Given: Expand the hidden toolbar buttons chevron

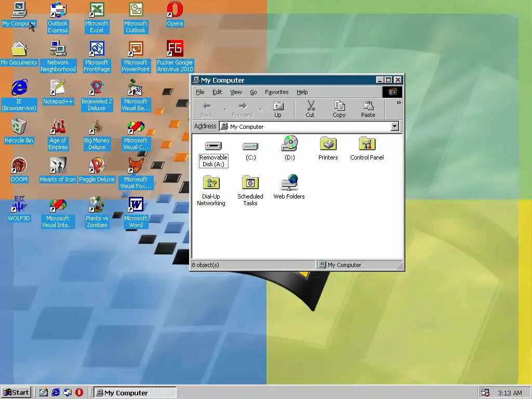Looking at the screenshot, I should [x=398, y=102].
